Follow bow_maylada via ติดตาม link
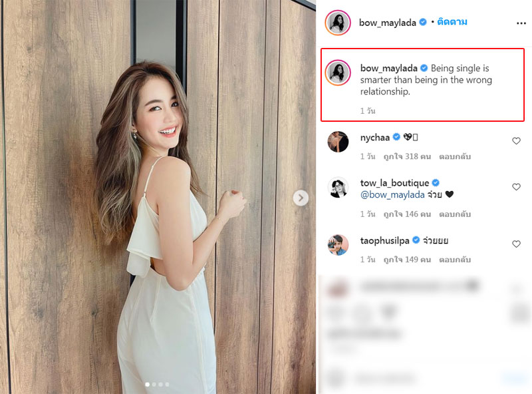This screenshot has height=394, width=532. coord(452,22)
